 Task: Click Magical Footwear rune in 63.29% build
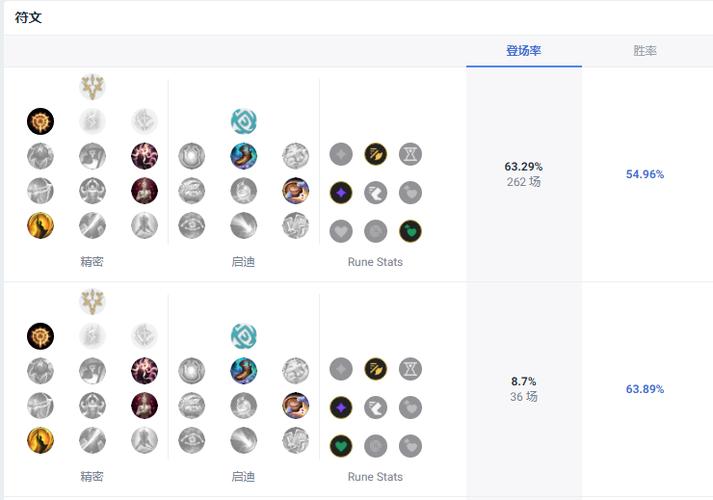243,156
